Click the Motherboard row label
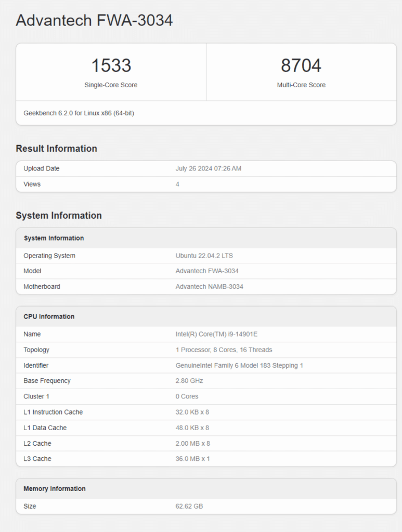The image size is (402, 532). click(x=42, y=286)
